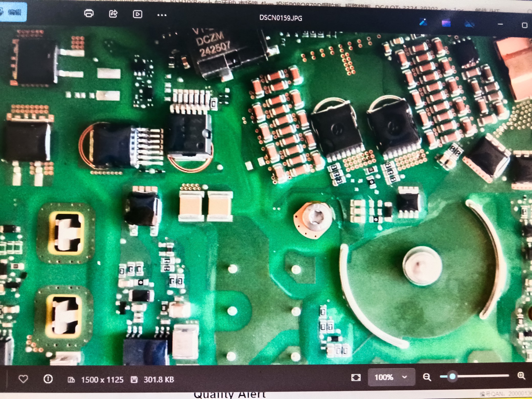Start slideshow with play icon
Screen dimensions: 532x399
tap(137, 14)
